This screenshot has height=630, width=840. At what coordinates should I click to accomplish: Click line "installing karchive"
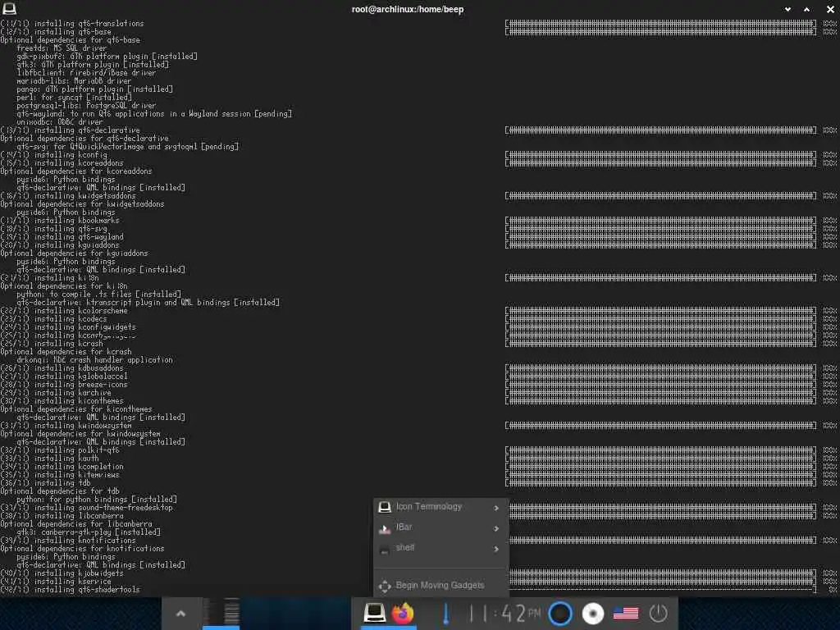pyautogui.click(x=56, y=393)
